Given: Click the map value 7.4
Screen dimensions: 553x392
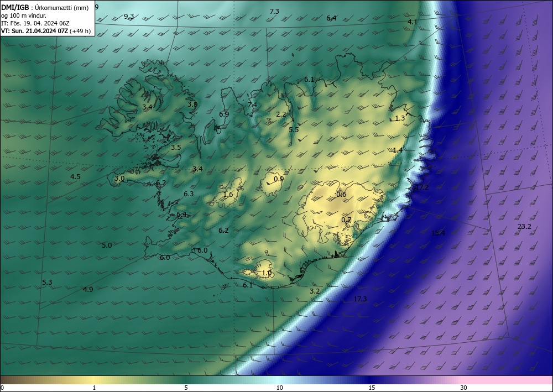Looking at the screenshot, I should coord(253,105).
